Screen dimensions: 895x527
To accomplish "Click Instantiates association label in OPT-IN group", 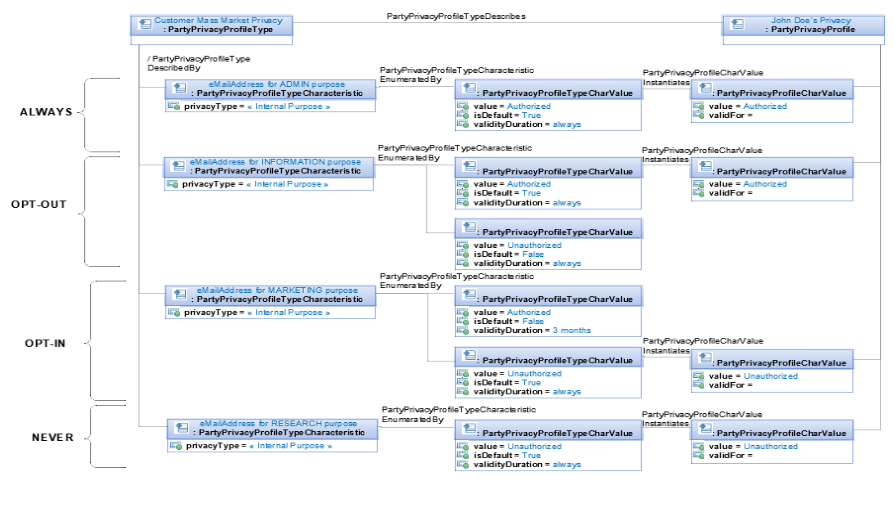I will [666, 351].
